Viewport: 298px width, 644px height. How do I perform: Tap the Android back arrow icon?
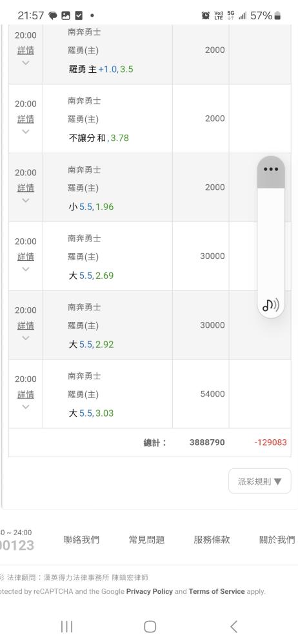233,627
